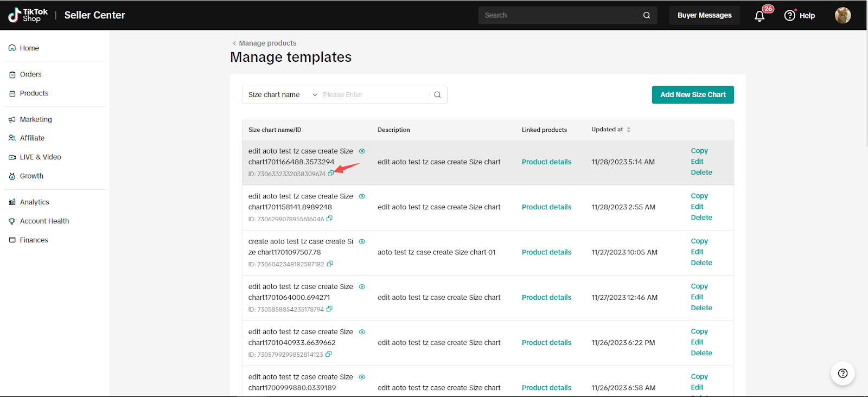
Task: Open Products in the sidebar
Action: (x=34, y=93)
